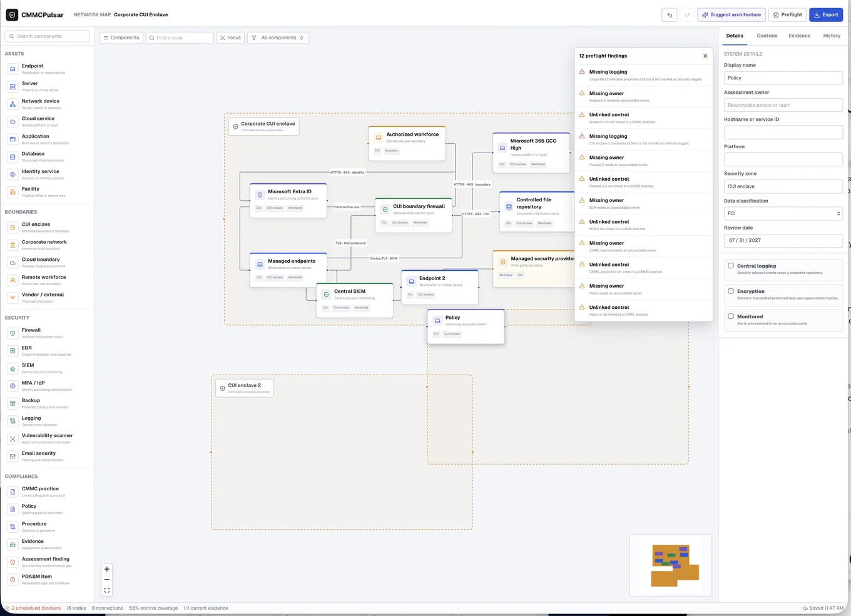Screen dimensions: 851x616
Task: Select the Backup component icon
Action: point(13,403)
